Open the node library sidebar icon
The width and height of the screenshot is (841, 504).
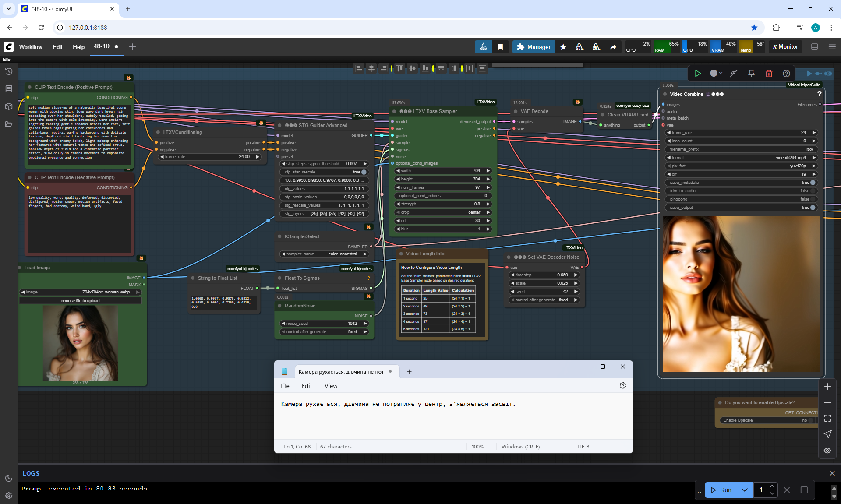[9, 89]
